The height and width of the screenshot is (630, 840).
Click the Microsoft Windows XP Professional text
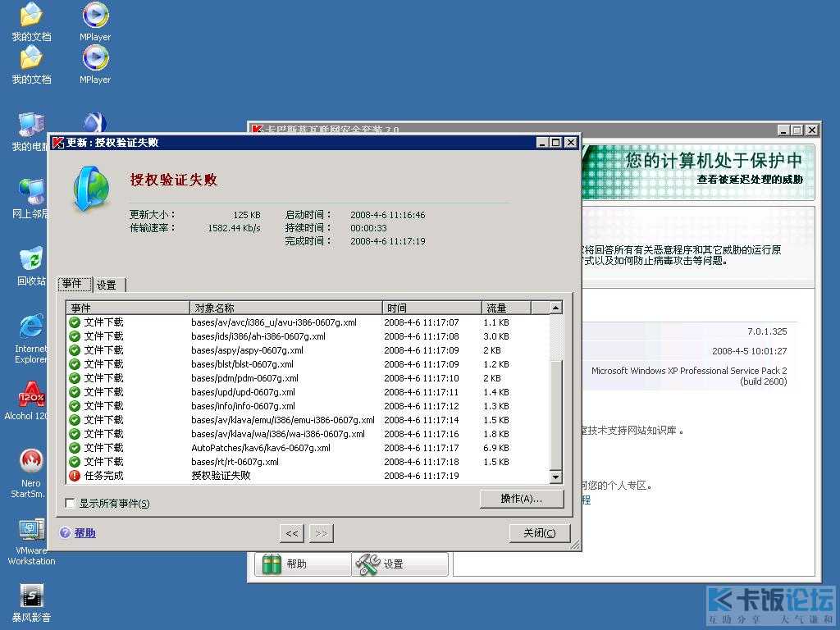pos(689,376)
